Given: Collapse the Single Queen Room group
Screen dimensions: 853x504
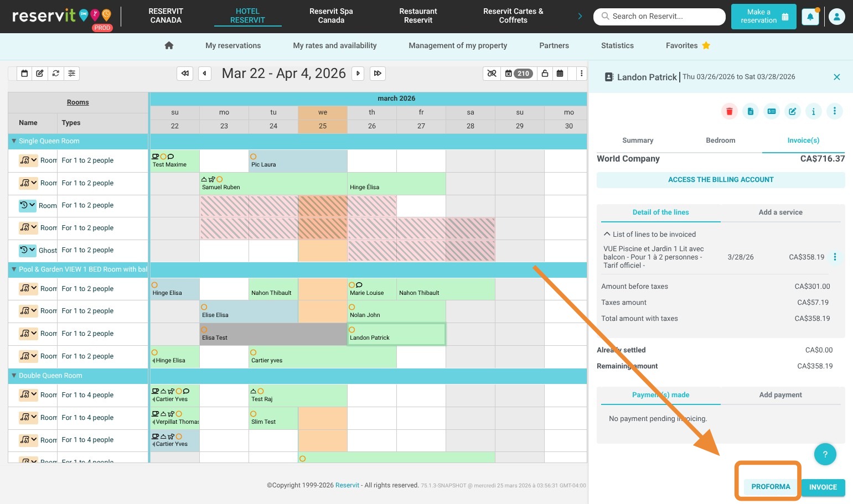Looking at the screenshot, I should [14, 141].
